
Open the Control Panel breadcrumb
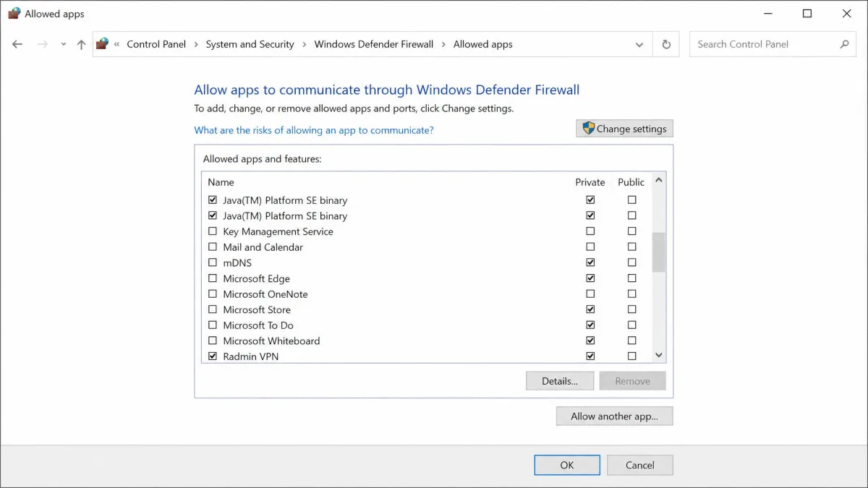coord(156,44)
